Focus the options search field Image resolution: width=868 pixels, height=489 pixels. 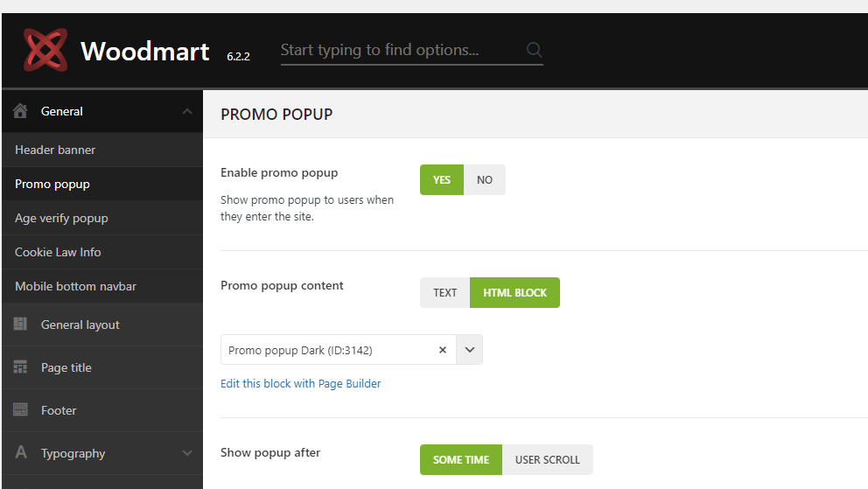(398, 50)
